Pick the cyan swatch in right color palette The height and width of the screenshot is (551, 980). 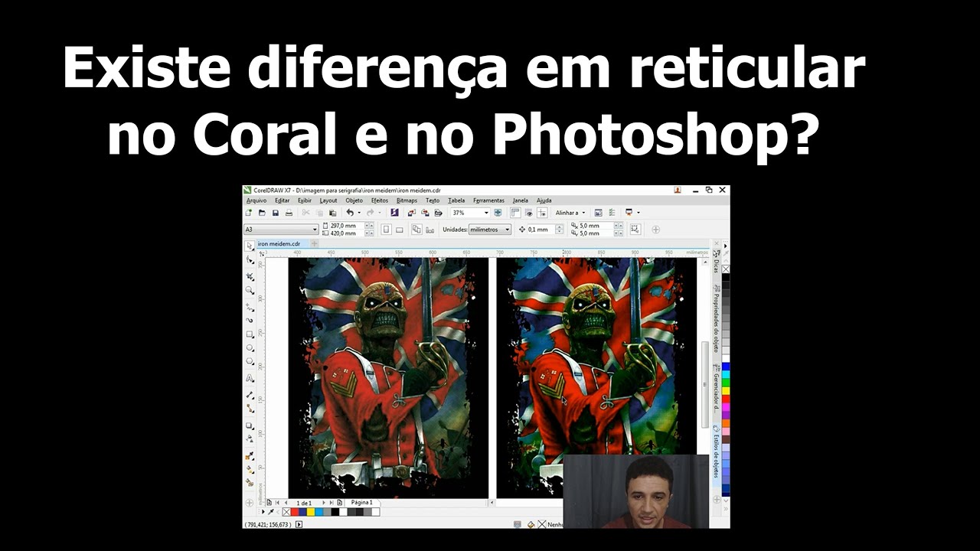725,374
